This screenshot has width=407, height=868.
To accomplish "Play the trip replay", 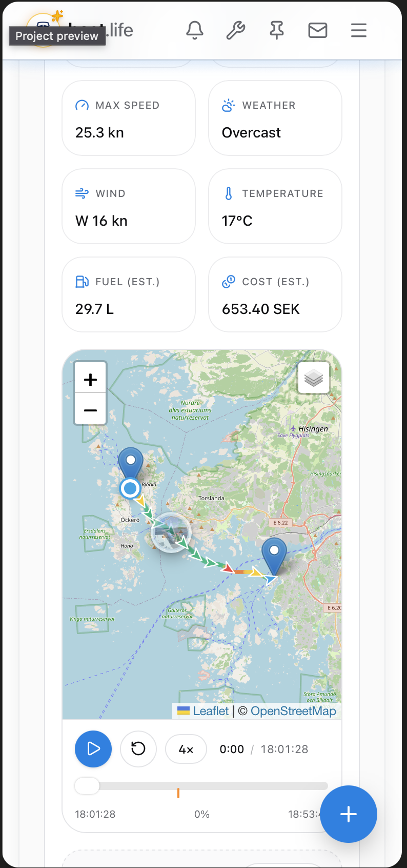I will click(93, 749).
